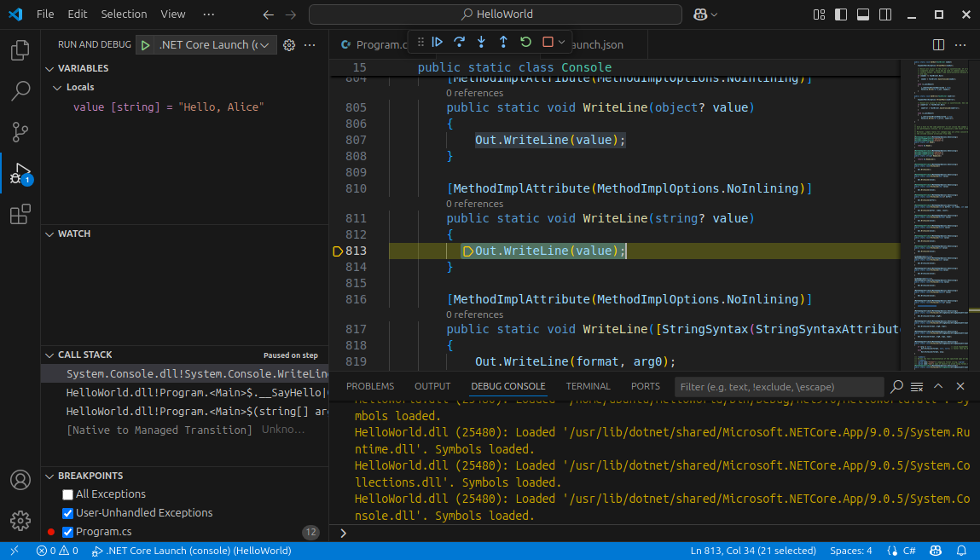The height and width of the screenshot is (560, 980).
Task: Click Spaces: 4 indentation status item
Action: pos(850,551)
